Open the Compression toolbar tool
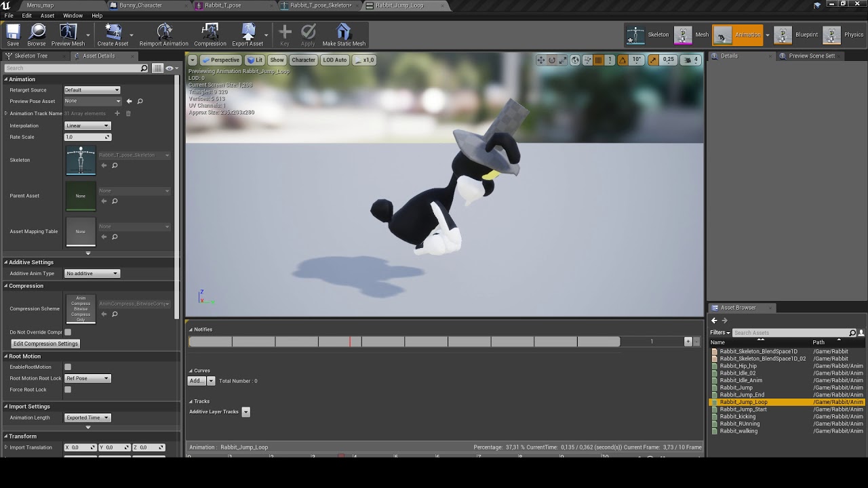 point(210,35)
